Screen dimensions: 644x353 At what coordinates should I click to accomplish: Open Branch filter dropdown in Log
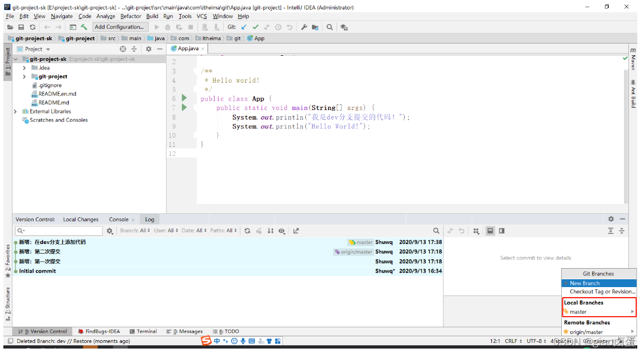tap(135, 231)
